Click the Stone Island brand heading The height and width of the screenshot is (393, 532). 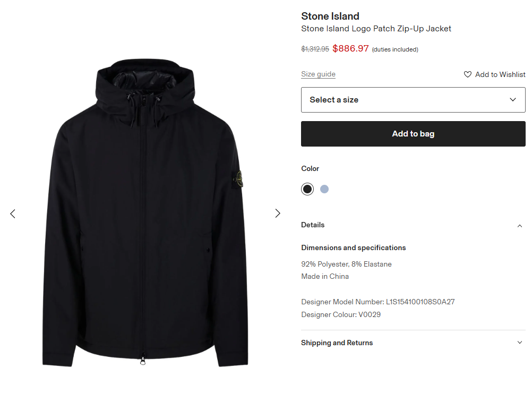[x=330, y=16]
